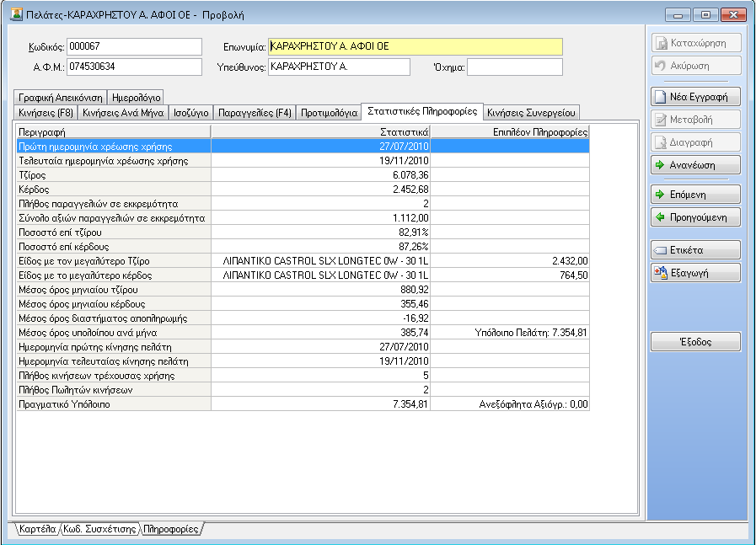
Task: Click the value 2.432,00 in Επιπλέον Πληροφορίες
Action: point(570,261)
